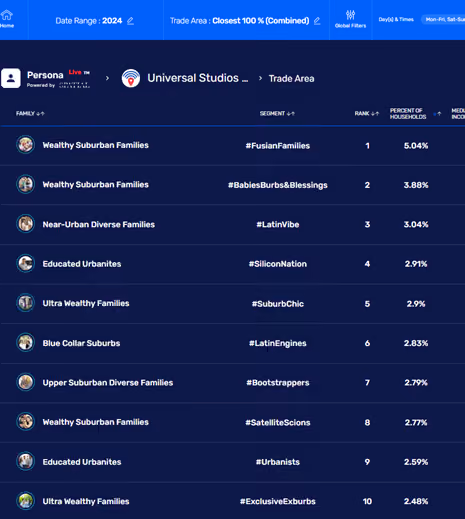Select the #Bootstrappers segment
Viewport: 465px width, 519px height.
(x=278, y=383)
